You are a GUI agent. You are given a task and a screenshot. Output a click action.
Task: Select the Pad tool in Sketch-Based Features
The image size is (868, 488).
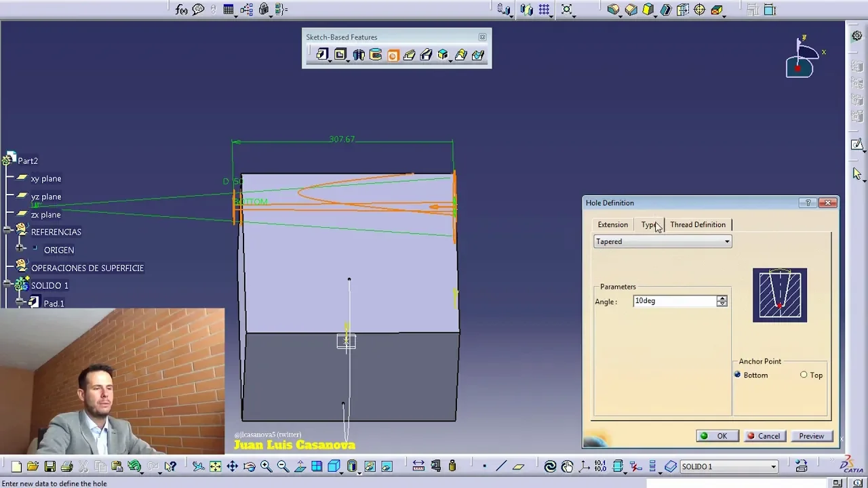tap(322, 55)
